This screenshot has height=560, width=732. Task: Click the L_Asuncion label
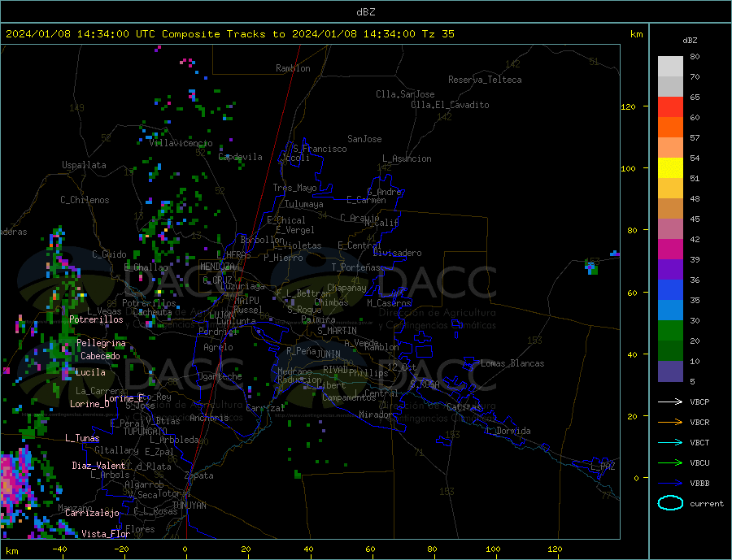407,158
